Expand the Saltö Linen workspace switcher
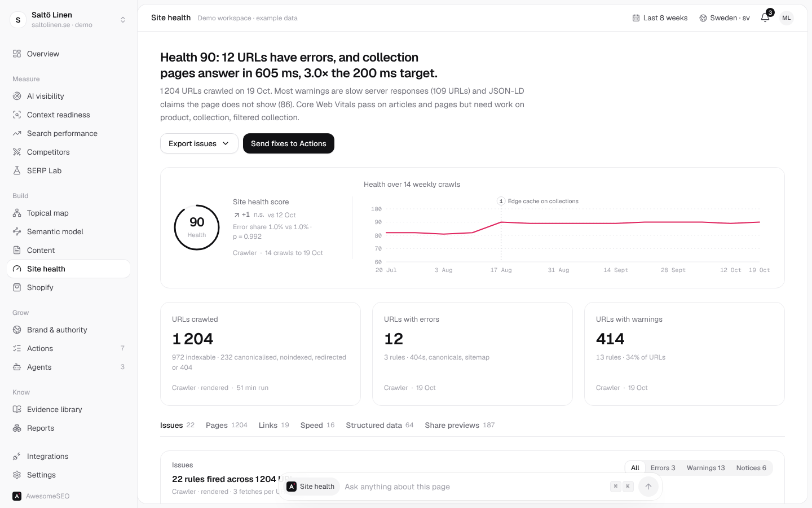 [x=68, y=20]
